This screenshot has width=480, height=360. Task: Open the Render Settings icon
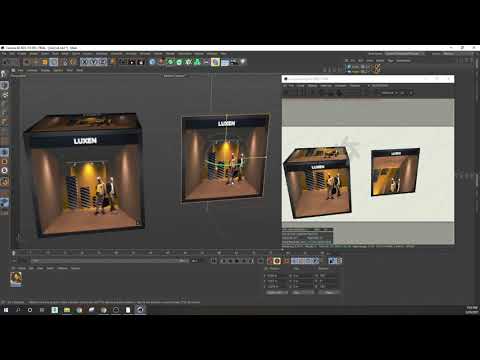pyautogui.click(x=141, y=62)
